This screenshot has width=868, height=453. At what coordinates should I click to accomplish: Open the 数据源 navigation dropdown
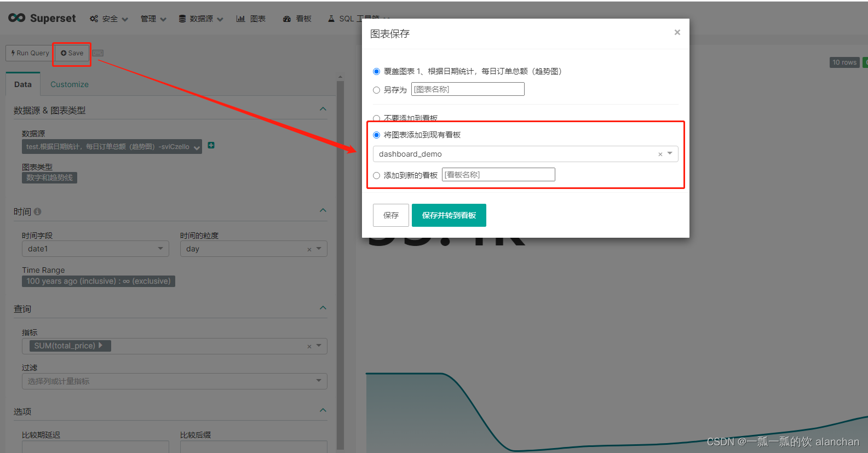click(x=200, y=19)
